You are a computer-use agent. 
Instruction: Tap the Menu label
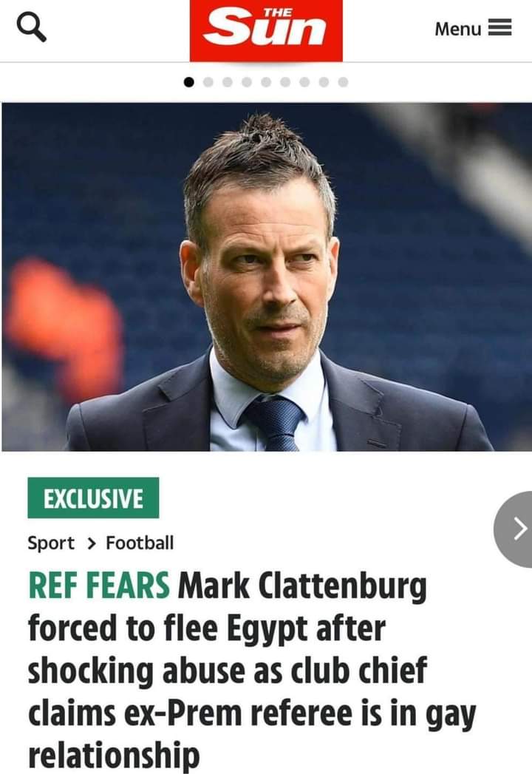coord(457,29)
